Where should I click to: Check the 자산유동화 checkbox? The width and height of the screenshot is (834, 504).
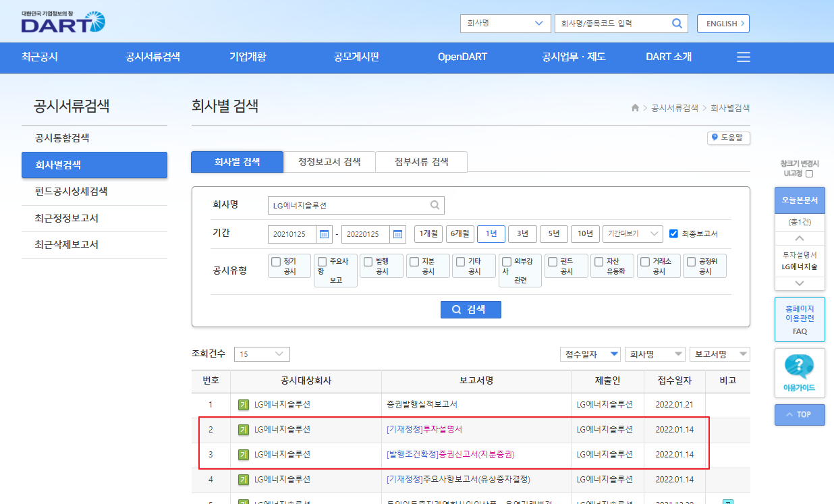[x=599, y=262]
